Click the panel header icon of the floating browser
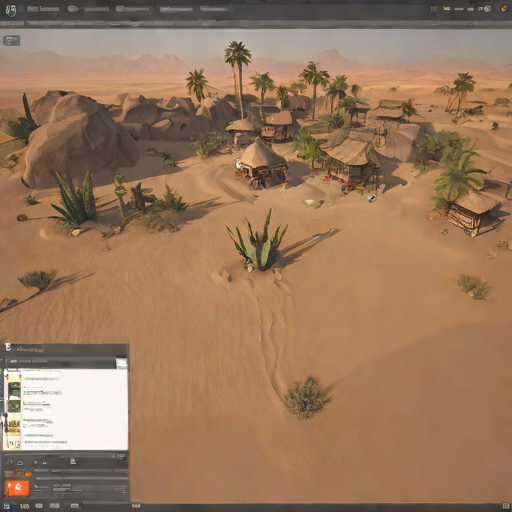The image size is (512, 512). (8, 348)
